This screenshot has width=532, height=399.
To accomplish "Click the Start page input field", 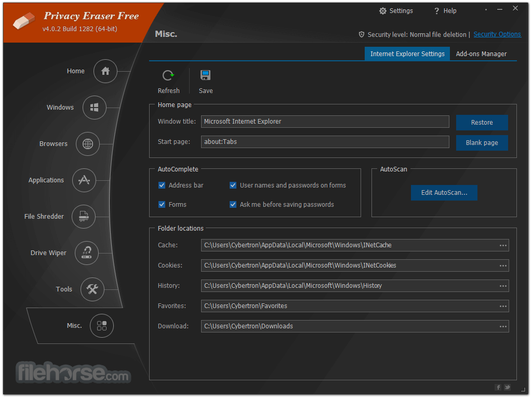I will [325, 142].
